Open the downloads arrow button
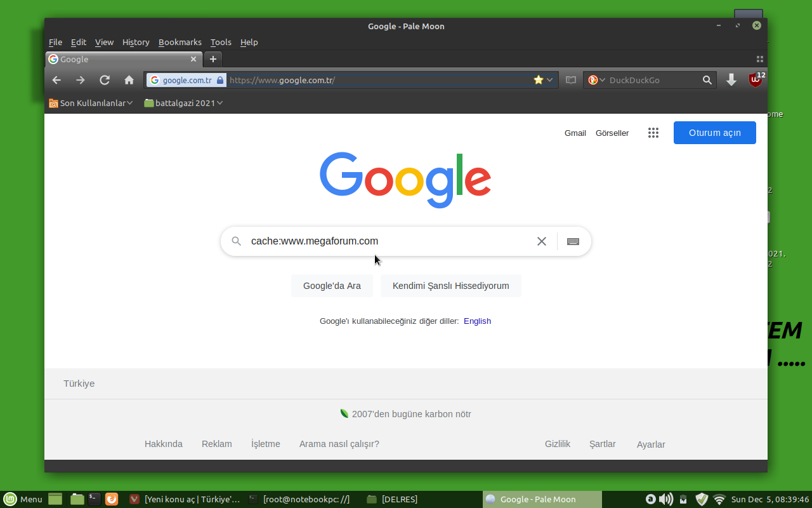 point(731,80)
